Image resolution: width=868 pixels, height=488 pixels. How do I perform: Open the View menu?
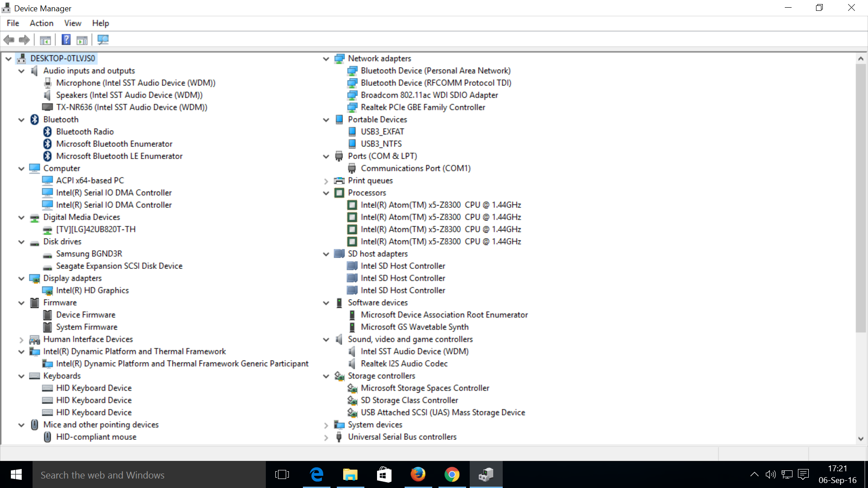[73, 23]
